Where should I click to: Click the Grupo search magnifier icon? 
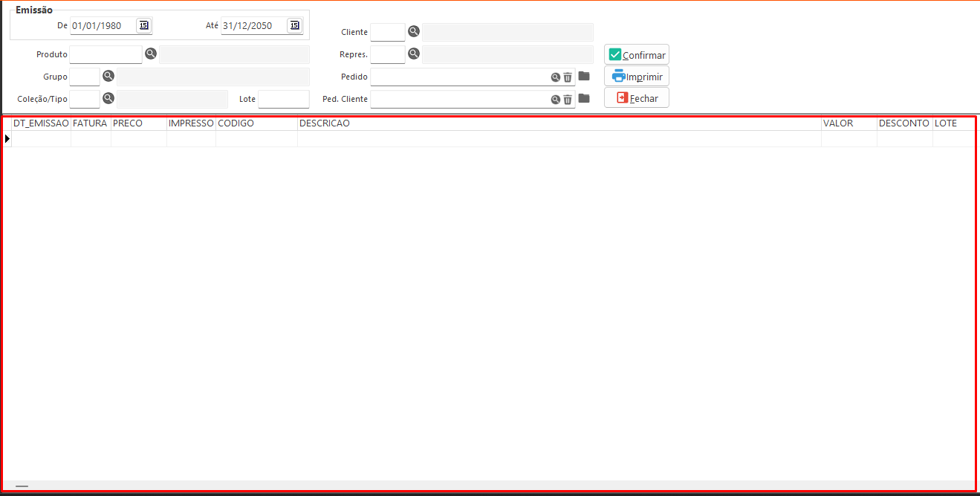coord(108,76)
